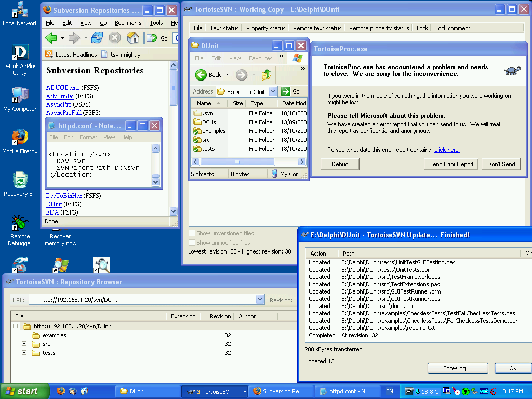This screenshot has height=399, width=532.
Task: Open Local Network desktop icon
Action: 20,14
